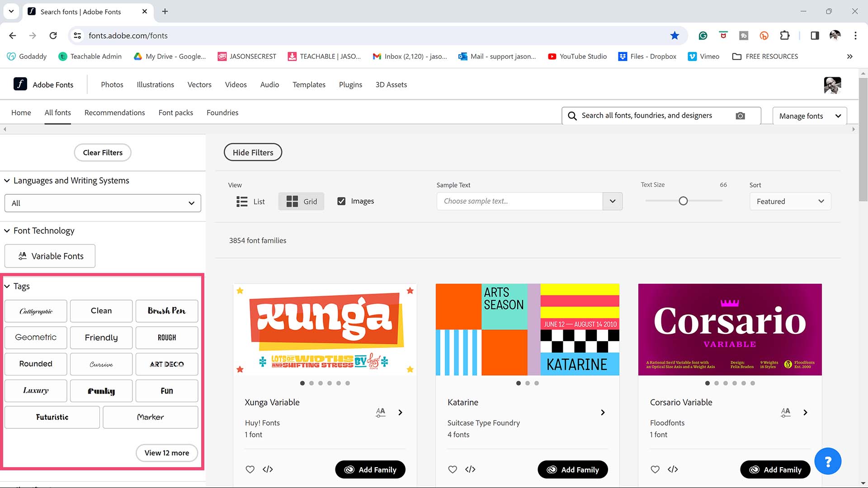
Task: Open visual search camera icon
Action: pos(740,116)
